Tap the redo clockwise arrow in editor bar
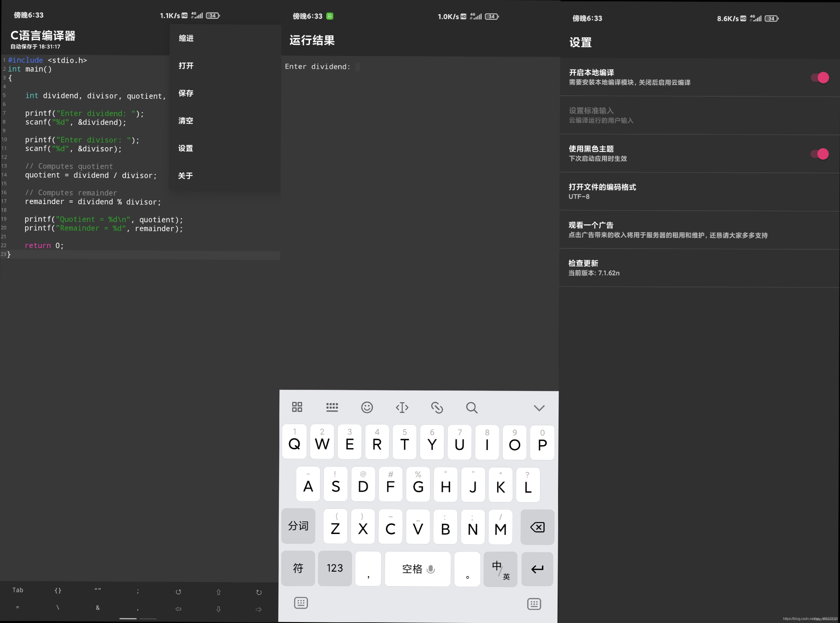Image resolution: width=840 pixels, height=623 pixels. (x=258, y=593)
